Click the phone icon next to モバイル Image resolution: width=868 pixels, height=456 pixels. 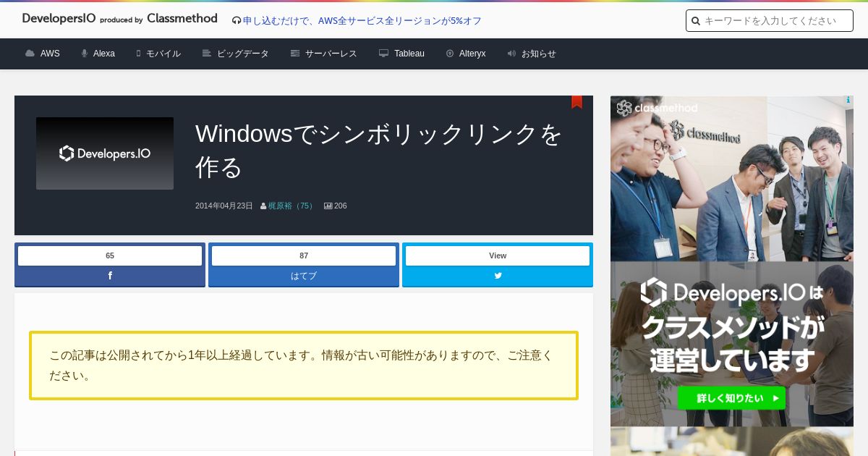[138, 54]
